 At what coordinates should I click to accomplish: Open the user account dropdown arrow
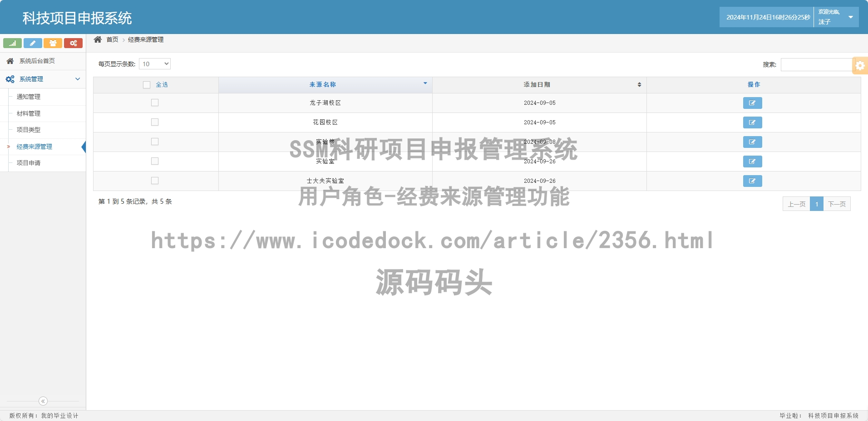(x=851, y=17)
